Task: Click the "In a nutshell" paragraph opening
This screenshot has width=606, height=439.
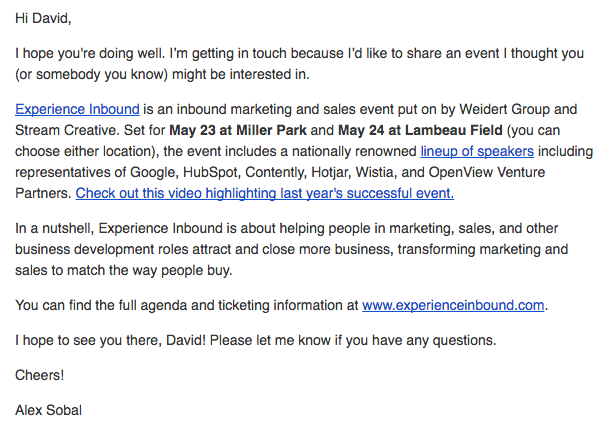Action: point(54,228)
